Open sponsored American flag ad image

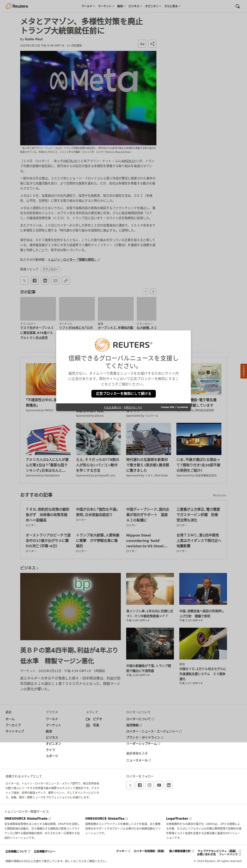pyautogui.click(x=48, y=439)
